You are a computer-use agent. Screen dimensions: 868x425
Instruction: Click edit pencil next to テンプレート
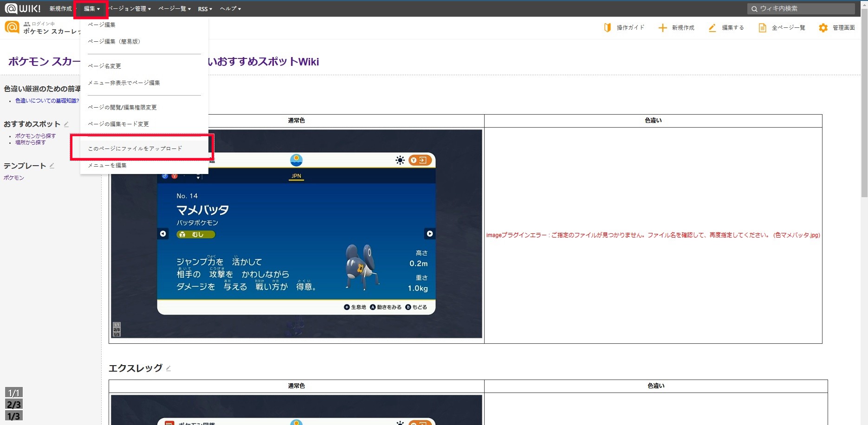pyautogui.click(x=52, y=166)
